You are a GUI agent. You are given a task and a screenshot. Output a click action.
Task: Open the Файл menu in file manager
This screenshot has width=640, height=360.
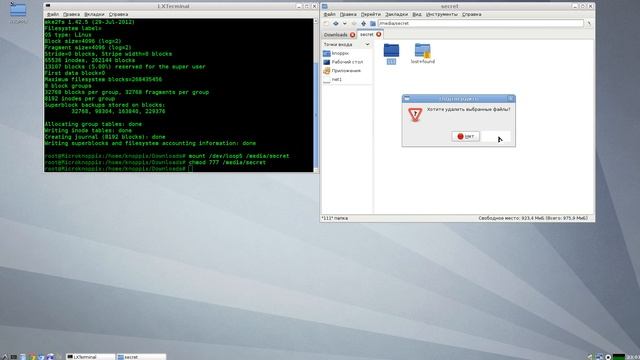click(x=329, y=14)
